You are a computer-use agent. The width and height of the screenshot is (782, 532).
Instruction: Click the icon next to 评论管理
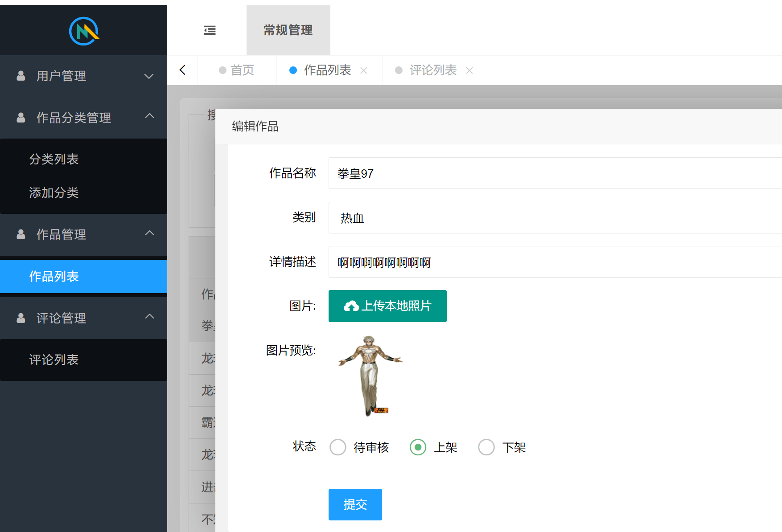pos(21,318)
